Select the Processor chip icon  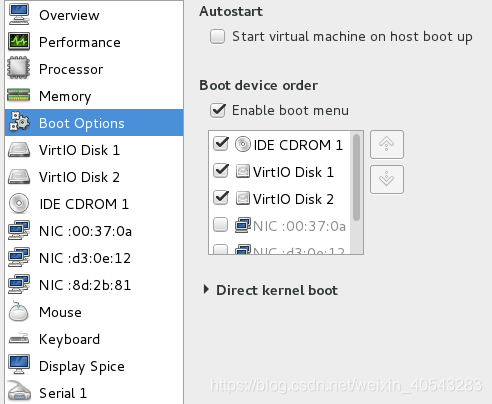19,68
